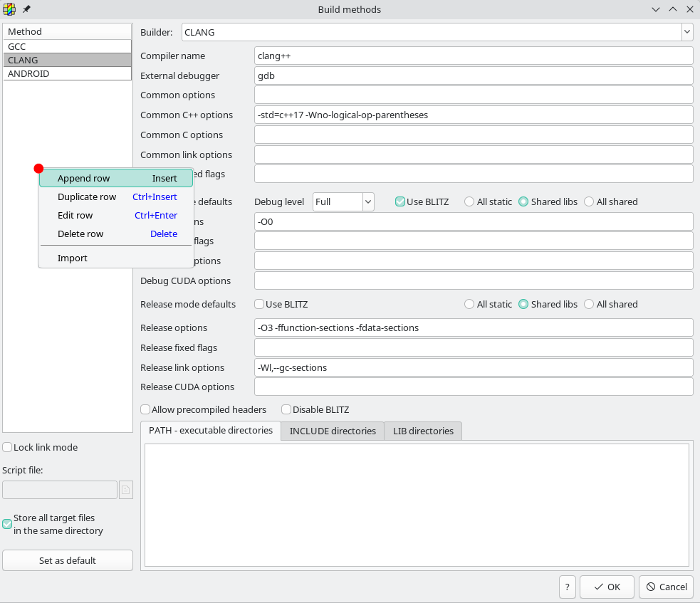
Task: Switch to INCLUDE directories tab
Action: (x=333, y=431)
